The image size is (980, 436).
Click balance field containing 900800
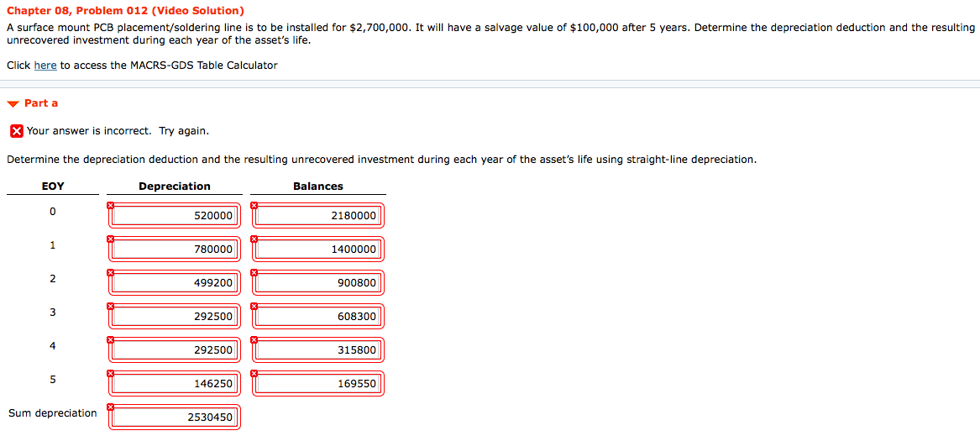tap(318, 283)
